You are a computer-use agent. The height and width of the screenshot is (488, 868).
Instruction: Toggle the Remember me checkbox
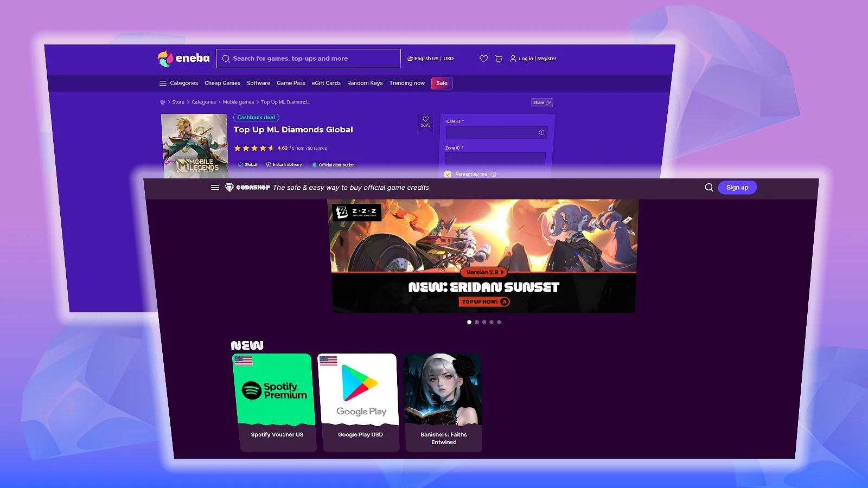(x=448, y=175)
